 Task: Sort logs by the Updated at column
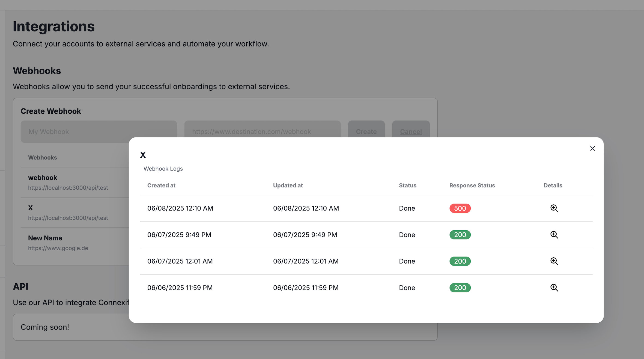288,185
